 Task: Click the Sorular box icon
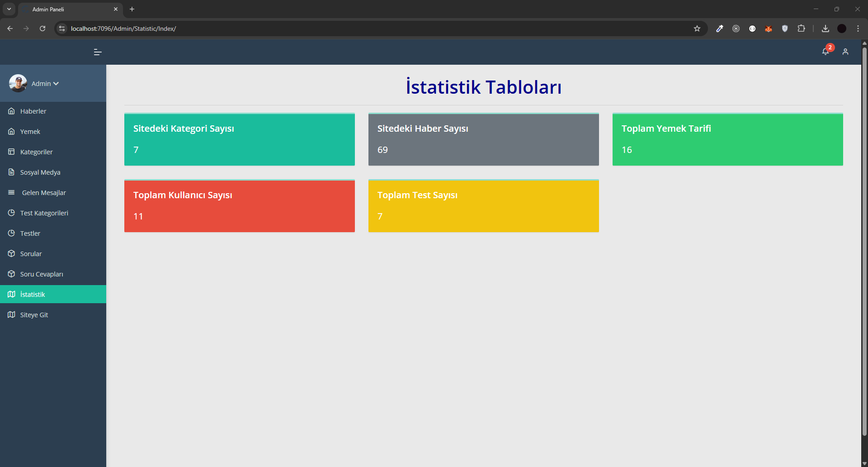click(11, 254)
